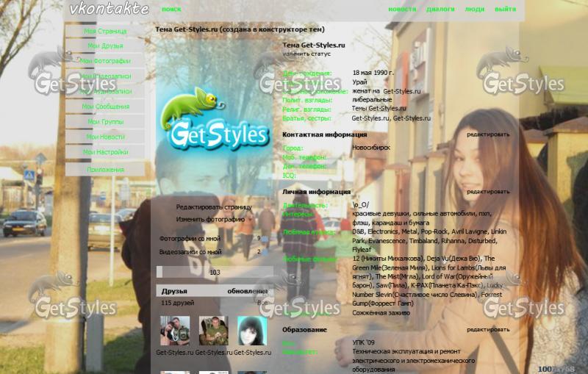Open Мои Аудиозаписи in sidebar
Image resolution: width=588 pixels, height=374 pixels.
tap(105, 91)
